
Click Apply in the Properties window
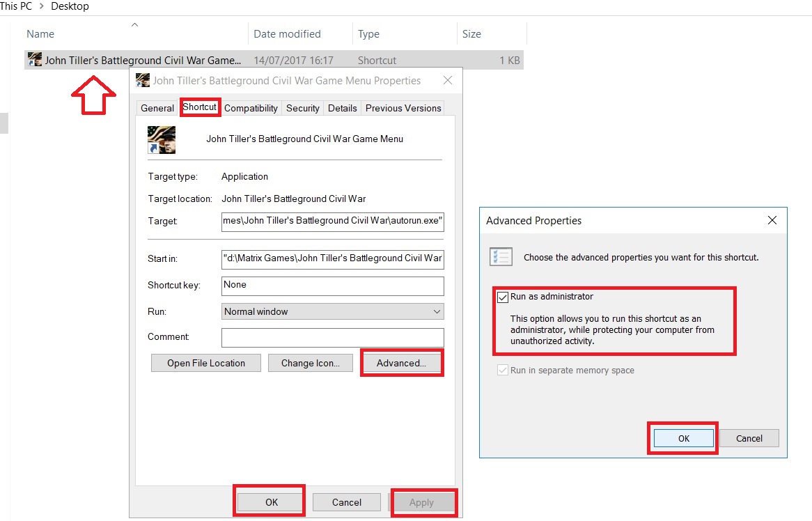click(421, 502)
